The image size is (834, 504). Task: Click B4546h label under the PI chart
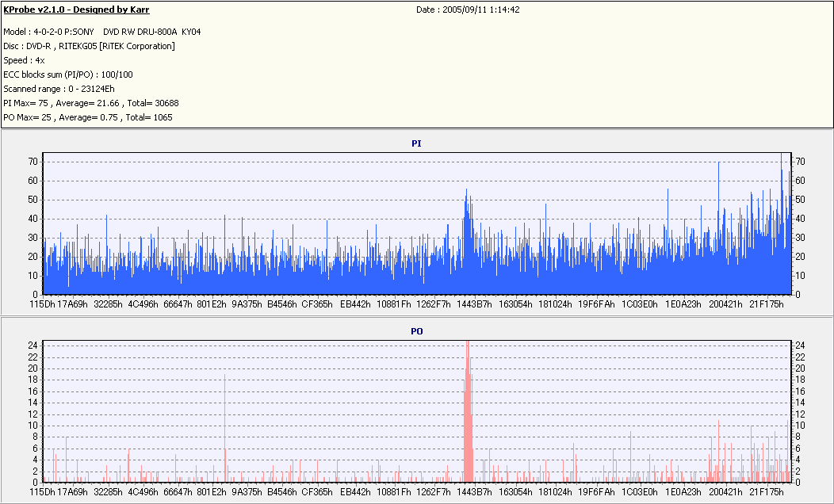(282, 304)
